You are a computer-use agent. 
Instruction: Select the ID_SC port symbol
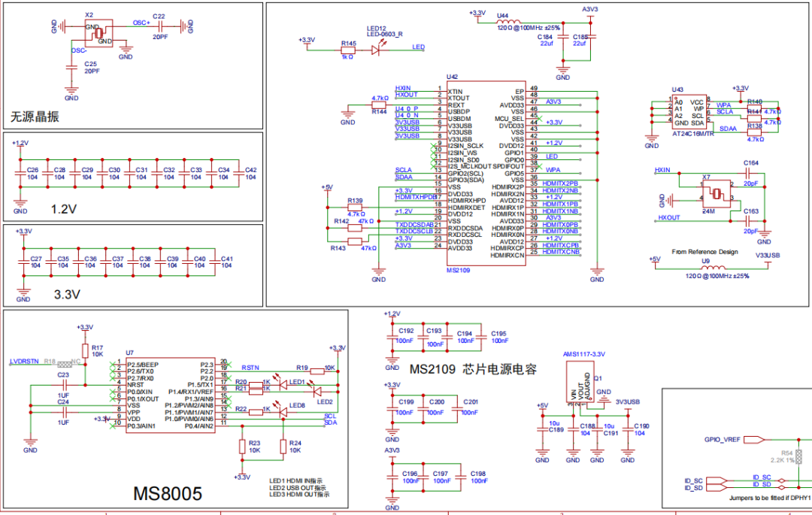point(717,481)
